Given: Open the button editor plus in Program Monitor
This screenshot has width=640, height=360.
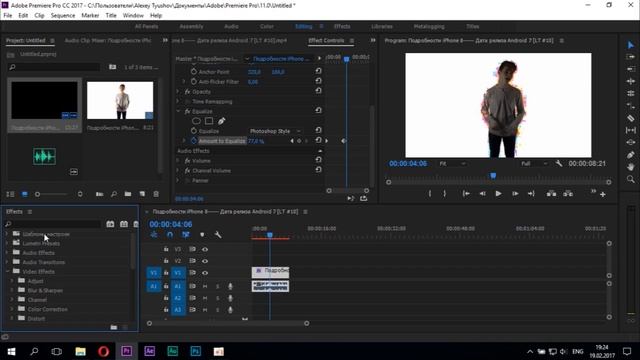Looking at the screenshot, I should coord(603,195).
